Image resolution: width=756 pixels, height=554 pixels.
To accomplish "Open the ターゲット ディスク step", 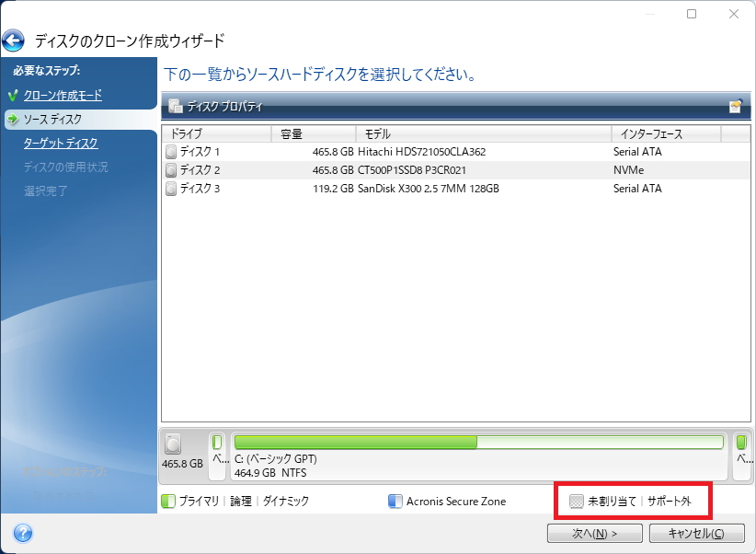I will tap(61, 143).
